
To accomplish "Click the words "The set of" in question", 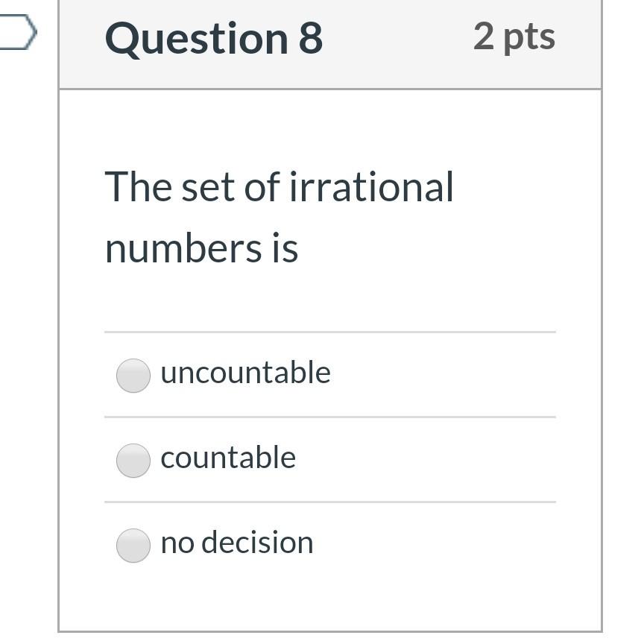I will 192,186.
